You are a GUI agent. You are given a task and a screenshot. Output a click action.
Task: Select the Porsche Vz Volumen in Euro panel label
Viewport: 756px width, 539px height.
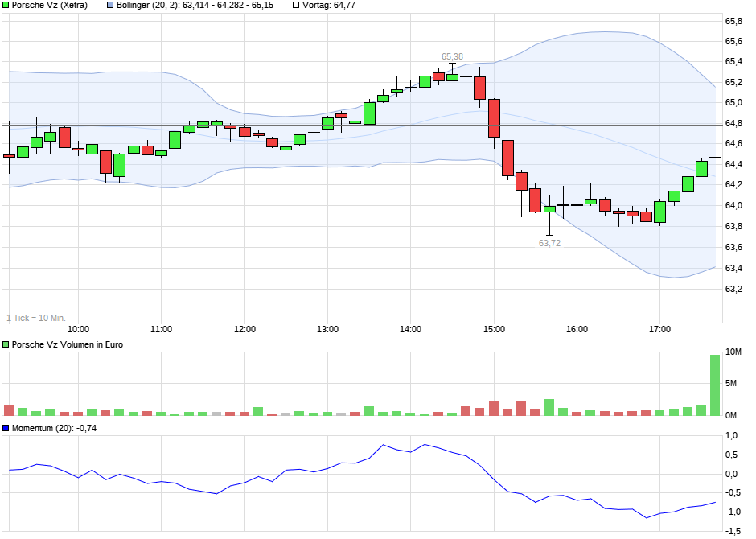[67, 344]
